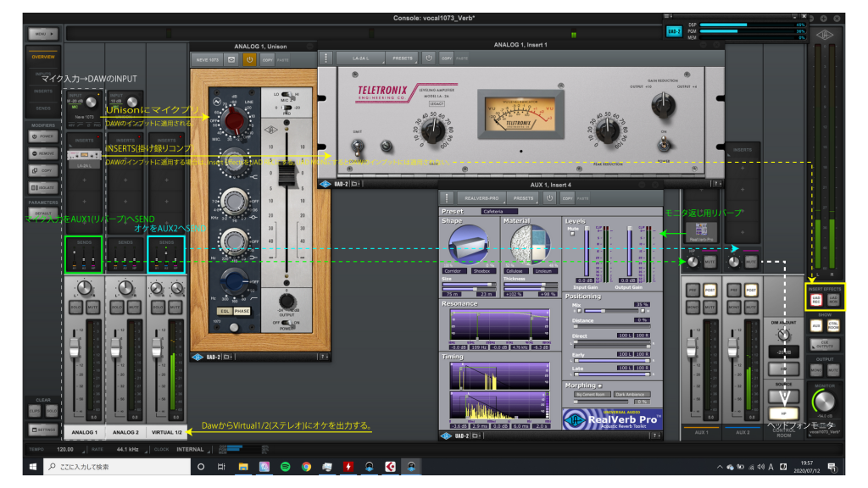Click the power icon in the LA-2A toolbar

(x=430, y=58)
